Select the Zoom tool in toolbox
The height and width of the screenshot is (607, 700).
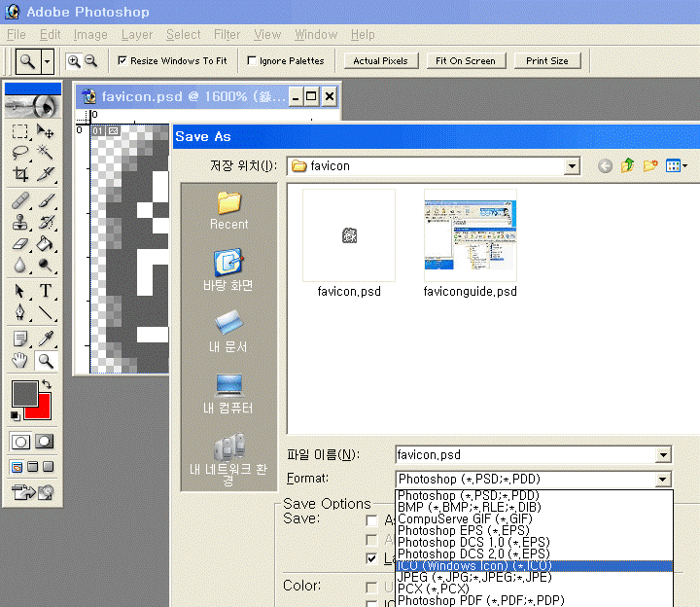click(45, 361)
